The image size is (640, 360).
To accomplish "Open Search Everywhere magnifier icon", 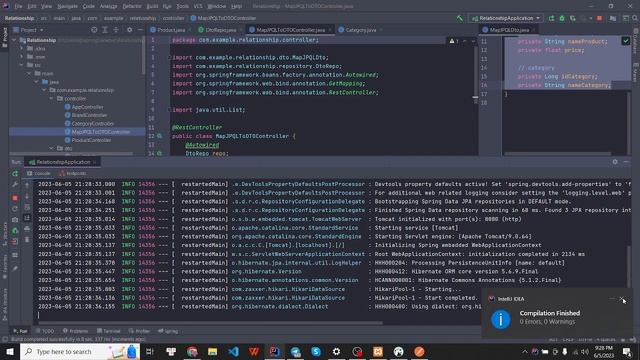I will 635,18.
